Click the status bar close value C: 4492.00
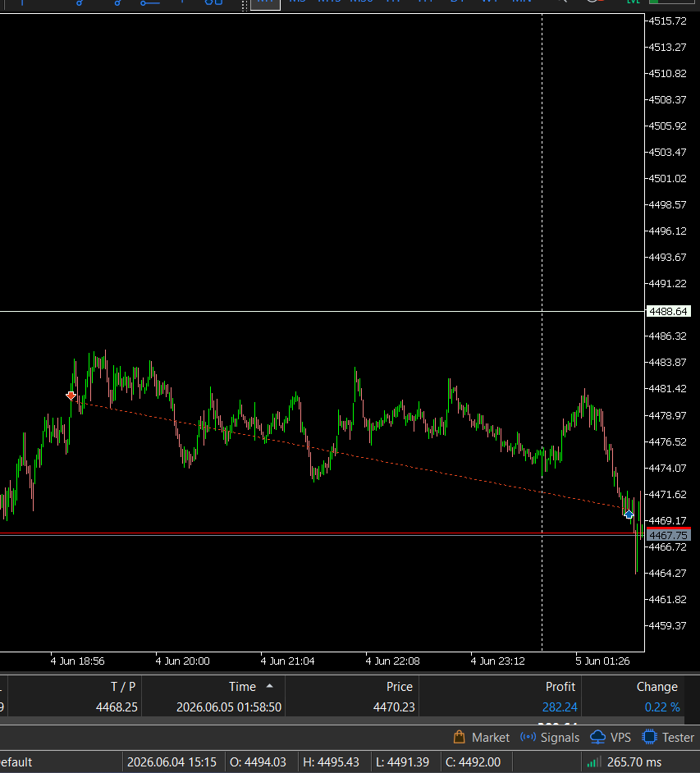This screenshot has width=700, height=773. point(473,762)
